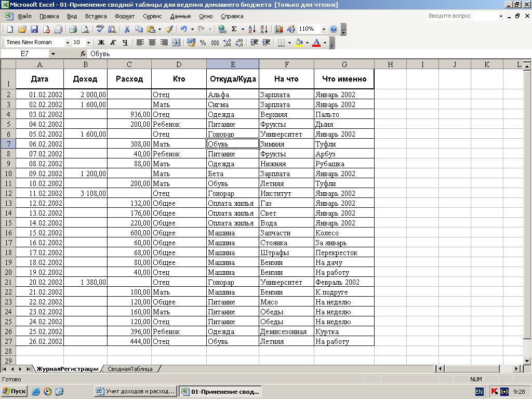Open Print Preview from the magnifier page icon
Screen dimensions: 532x399
pos(85,29)
